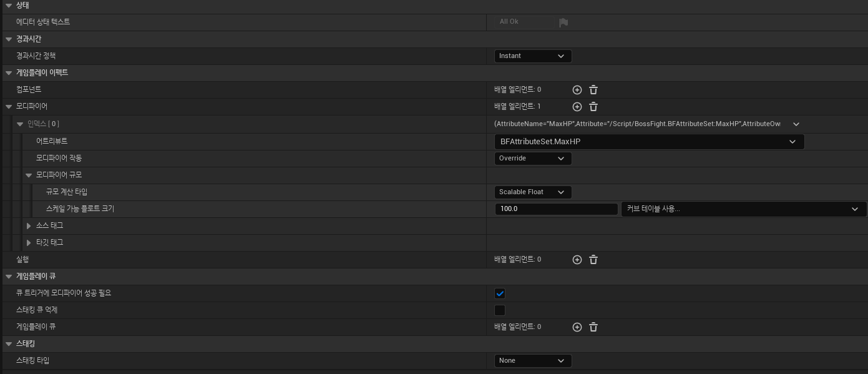Collapse the 게임플레이 이펙트 section
868x374 pixels.
(x=9, y=73)
